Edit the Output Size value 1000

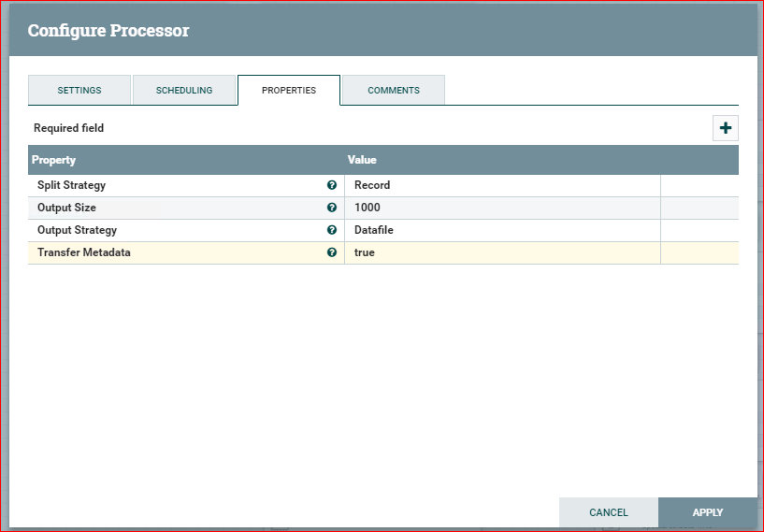coord(368,208)
